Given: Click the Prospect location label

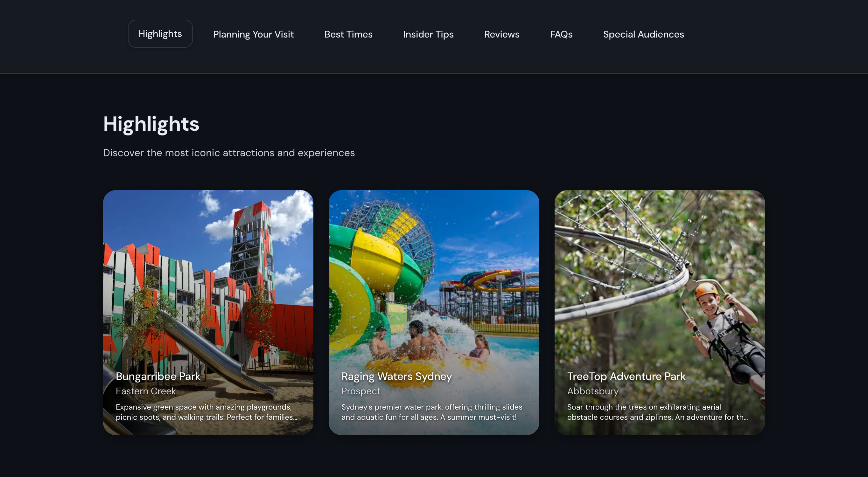Looking at the screenshot, I should tap(360, 391).
